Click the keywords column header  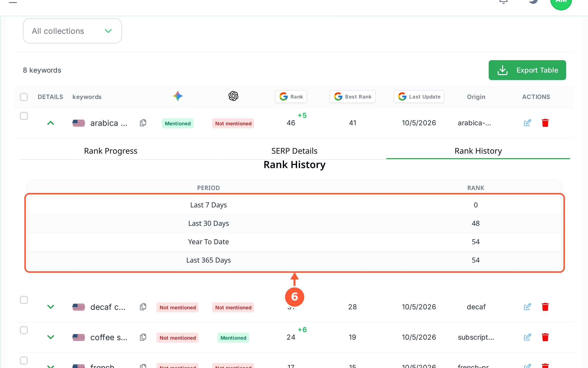[87, 97]
